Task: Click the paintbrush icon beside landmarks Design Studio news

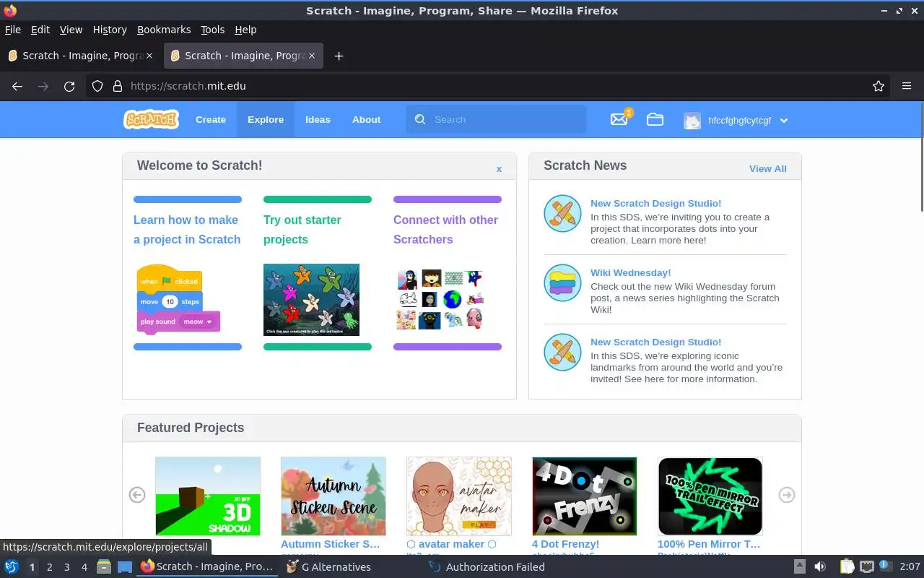Action: click(x=562, y=352)
